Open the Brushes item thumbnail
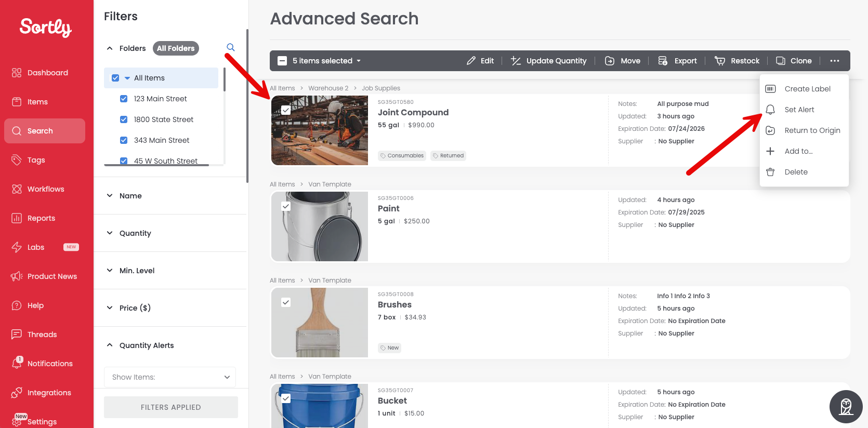The width and height of the screenshot is (868, 428). click(320, 323)
